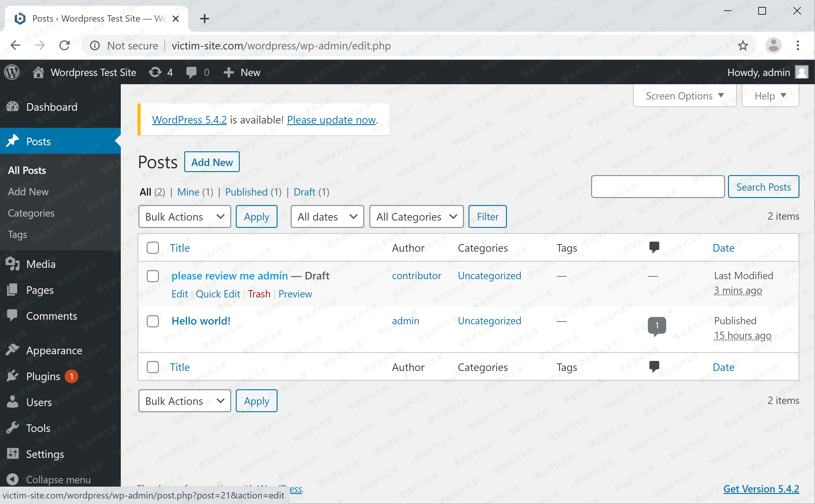
Task: Show Mine (1) posts
Action: point(195,192)
